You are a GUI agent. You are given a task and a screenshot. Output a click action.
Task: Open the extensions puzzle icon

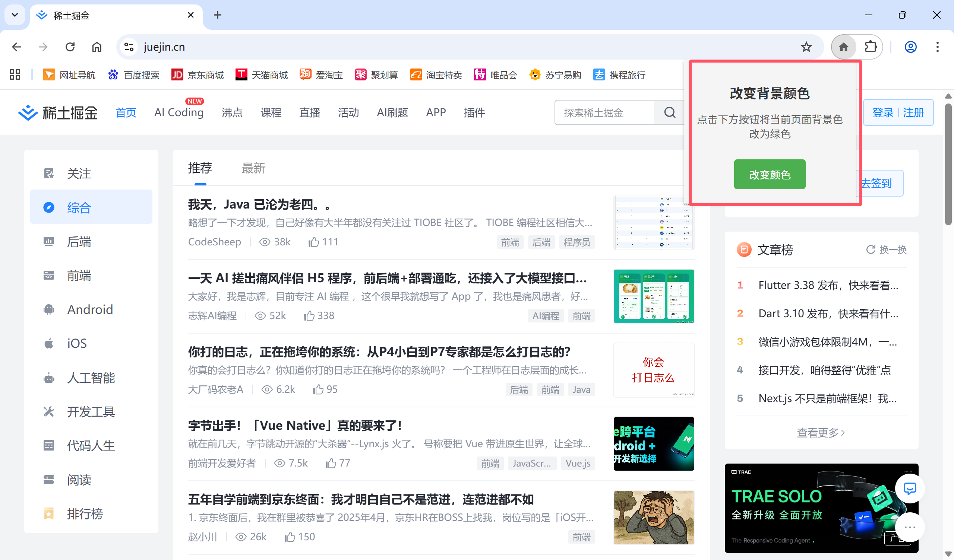tap(870, 47)
